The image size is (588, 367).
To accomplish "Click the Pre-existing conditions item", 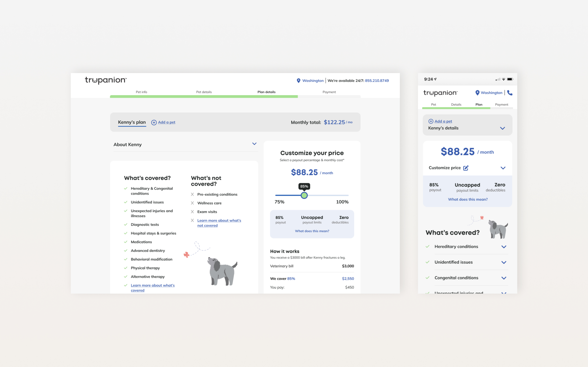I will point(217,195).
